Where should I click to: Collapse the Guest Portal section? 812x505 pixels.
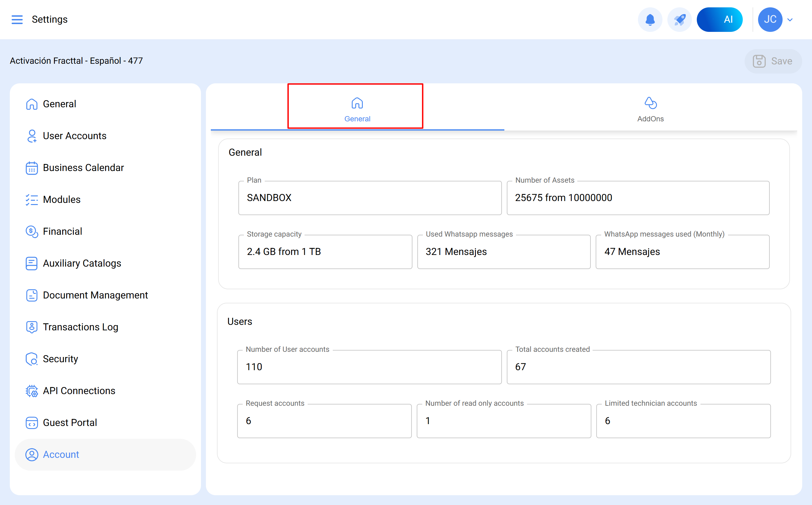70,423
